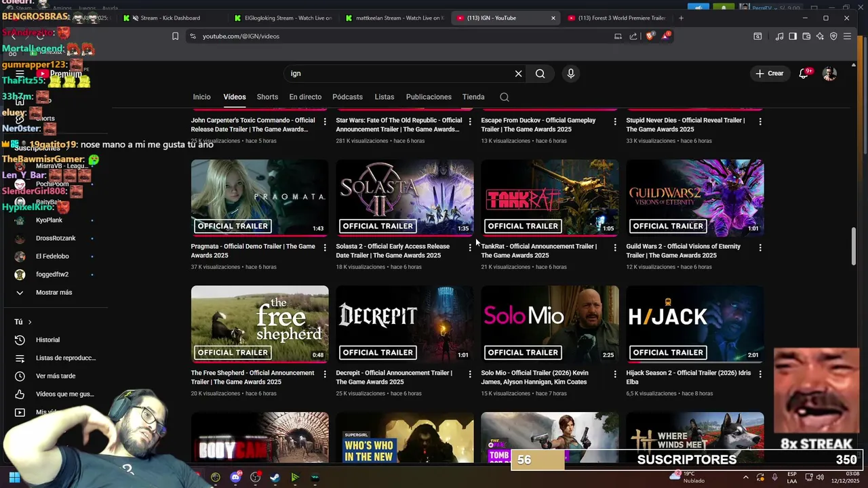
Task: Open the En directo tab
Action: coord(305,97)
